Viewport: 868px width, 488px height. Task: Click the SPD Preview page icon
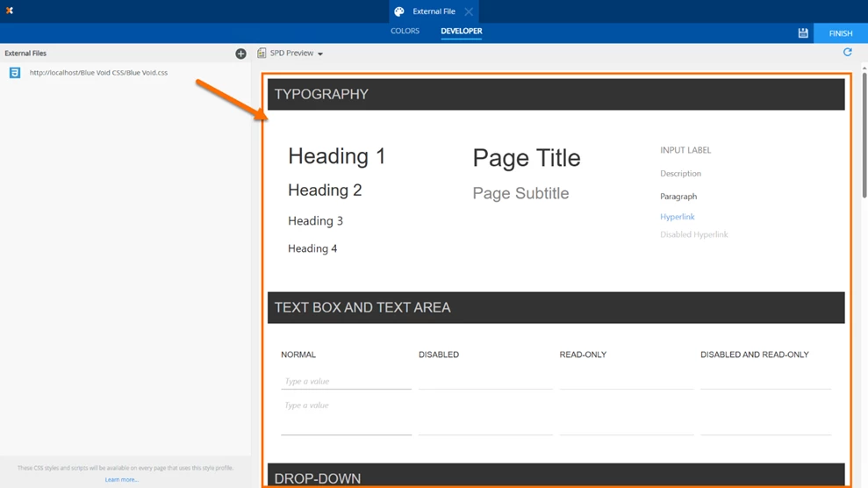pos(262,54)
